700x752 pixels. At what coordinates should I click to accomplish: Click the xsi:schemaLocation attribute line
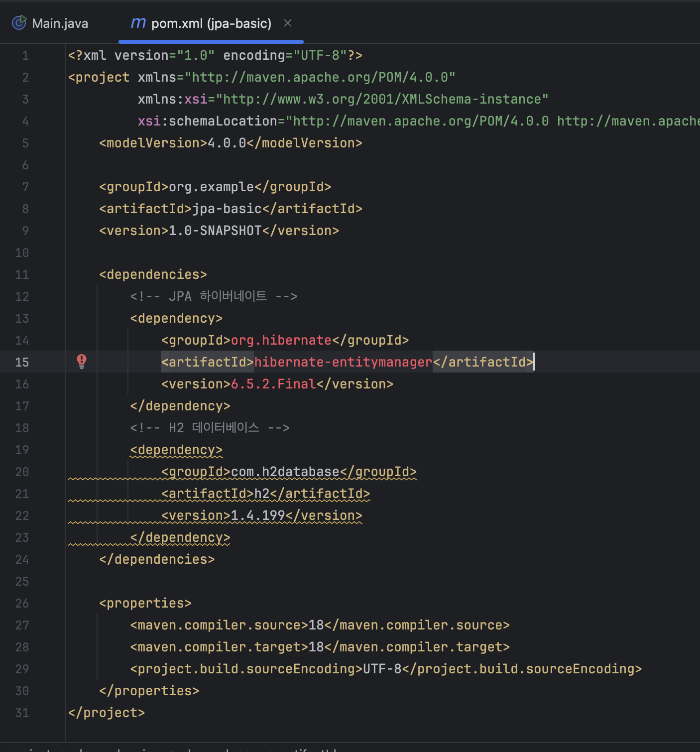pyautogui.click(x=419, y=121)
